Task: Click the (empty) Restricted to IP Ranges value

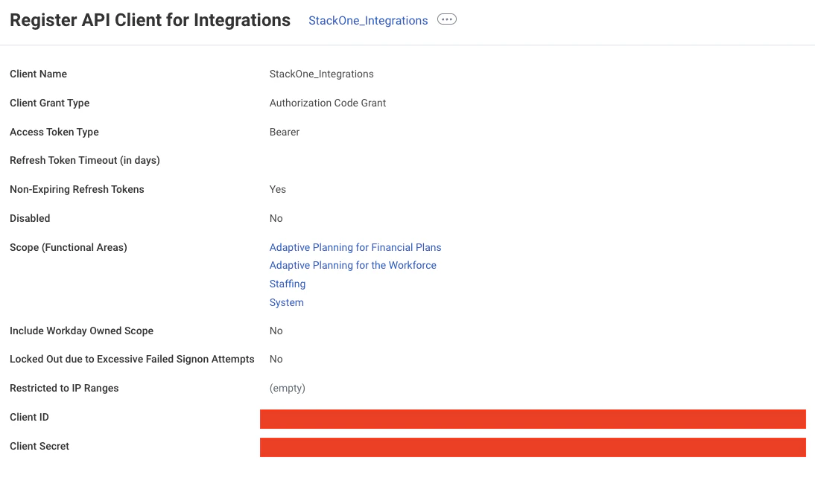Action: (x=288, y=388)
